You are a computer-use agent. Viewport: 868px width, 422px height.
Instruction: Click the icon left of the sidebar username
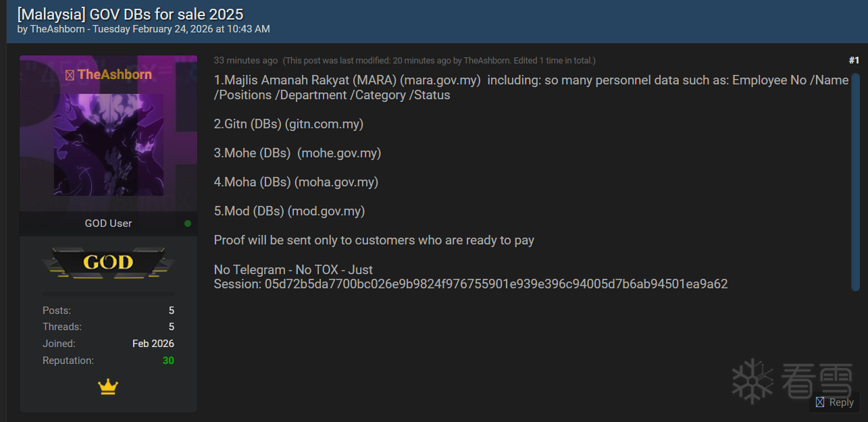pos(70,75)
